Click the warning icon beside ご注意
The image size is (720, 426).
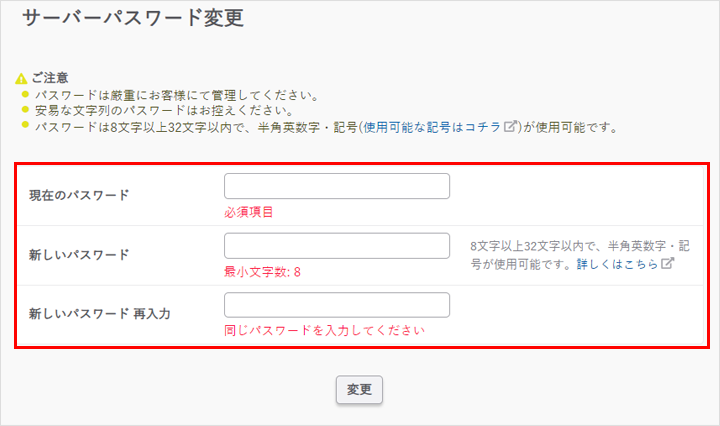pos(21,78)
